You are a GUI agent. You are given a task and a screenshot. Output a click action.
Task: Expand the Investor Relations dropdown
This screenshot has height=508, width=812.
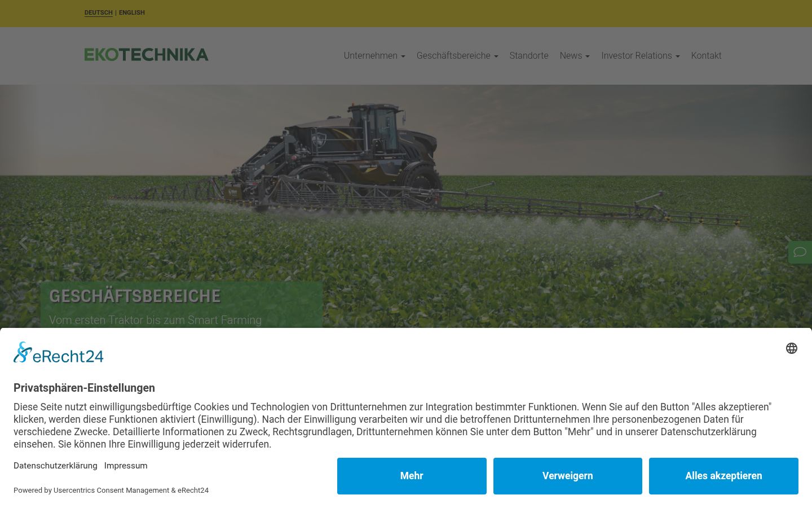641,55
